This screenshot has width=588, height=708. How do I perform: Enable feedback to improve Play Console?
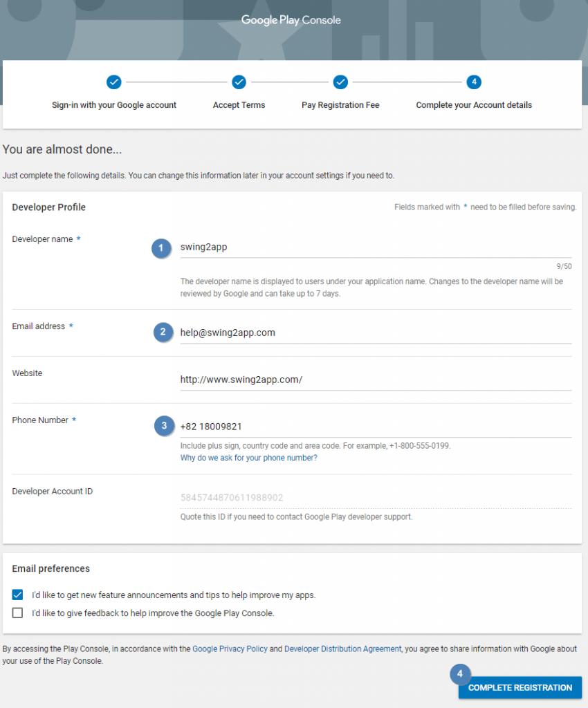pyautogui.click(x=17, y=613)
